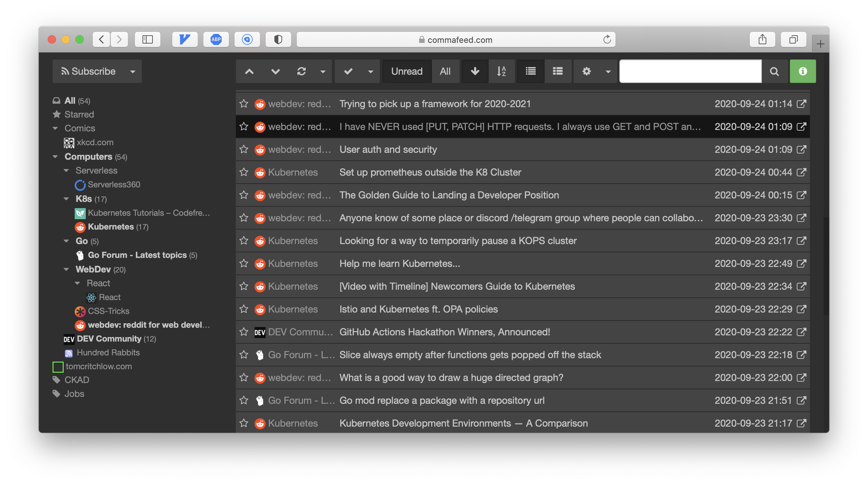The width and height of the screenshot is (868, 484).
Task: Collapse the Comics category
Action: [x=55, y=128]
